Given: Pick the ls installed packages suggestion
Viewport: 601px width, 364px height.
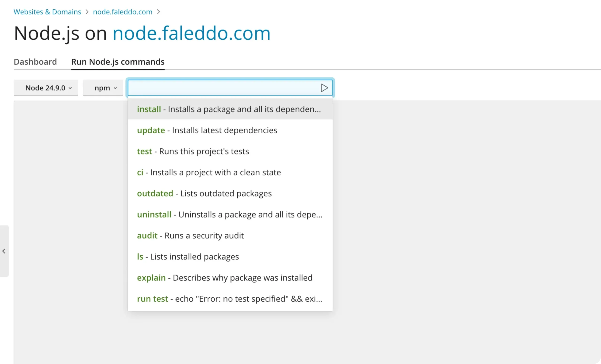Looking at the screenshot, I should [x=188, y=257].
